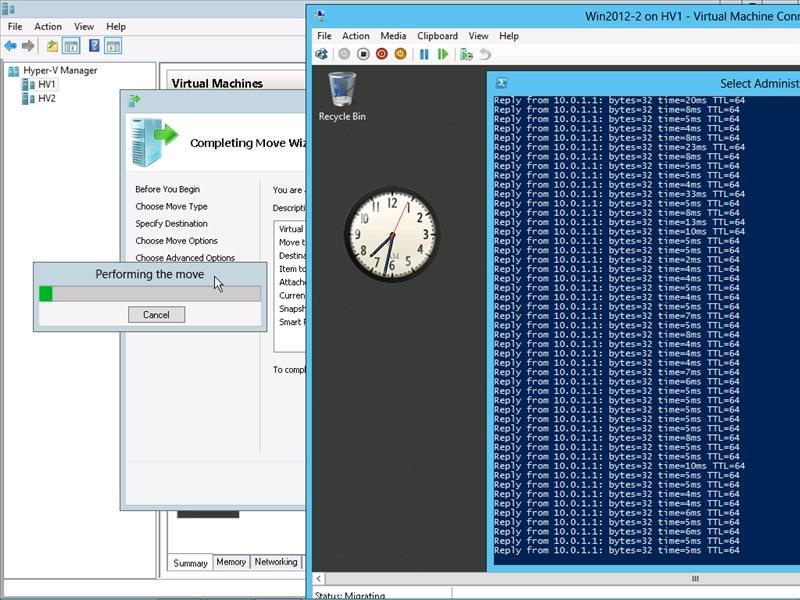Click Revert undo arrow in VM toolbar
This screenshot has width=800, height=600.
[485, 54]
